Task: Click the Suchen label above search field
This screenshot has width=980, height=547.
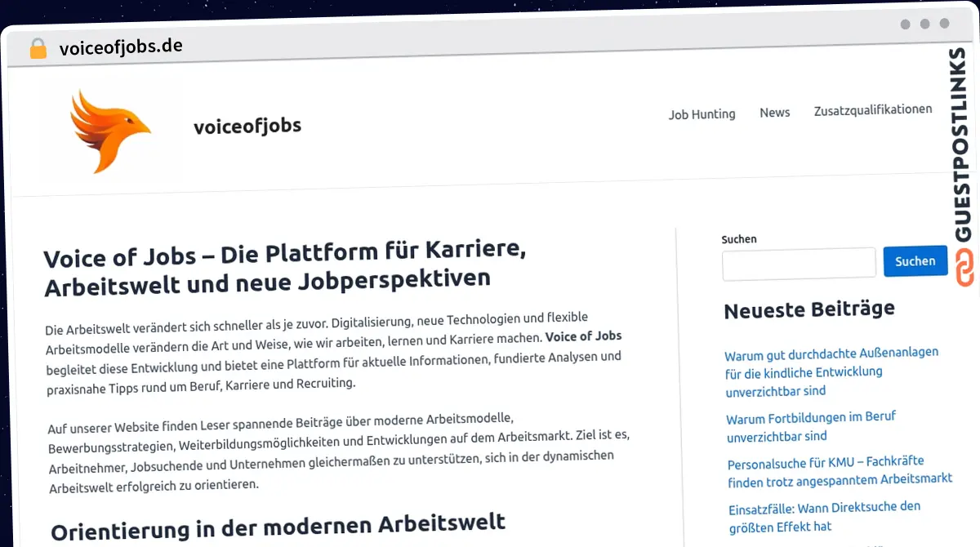Action: pos(739,239)
